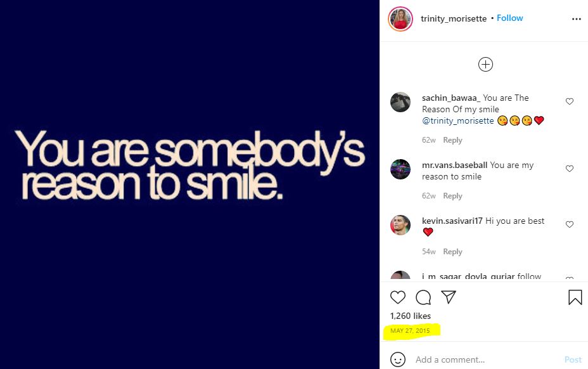Share the post via the paper-plane icon
Image resolution: width=588 pixels, height=369 pixels.
449,297
